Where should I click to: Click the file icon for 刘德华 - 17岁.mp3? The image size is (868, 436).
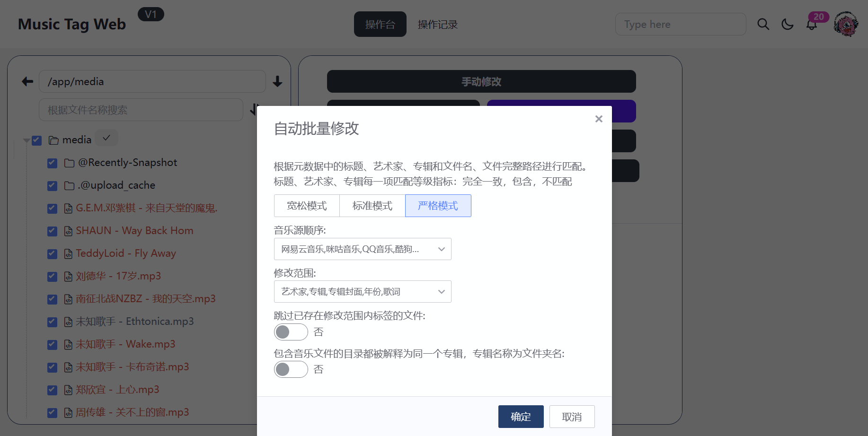[68, 276]
